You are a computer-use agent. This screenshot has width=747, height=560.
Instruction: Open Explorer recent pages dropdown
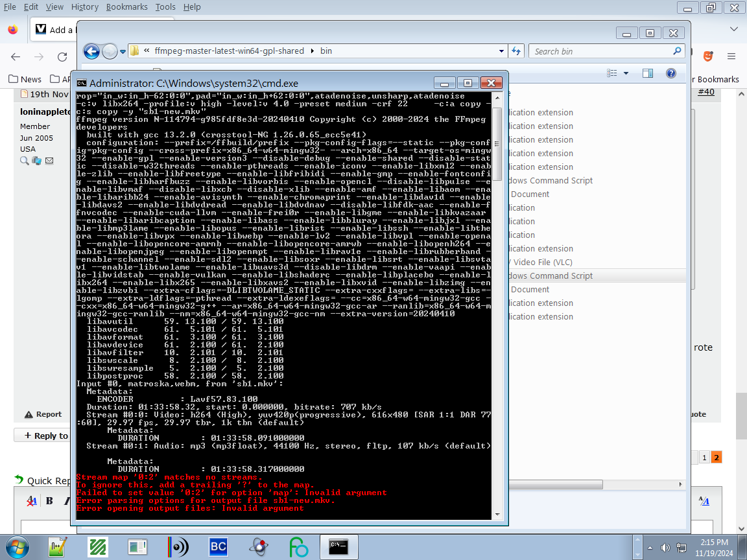click(123, 51)
